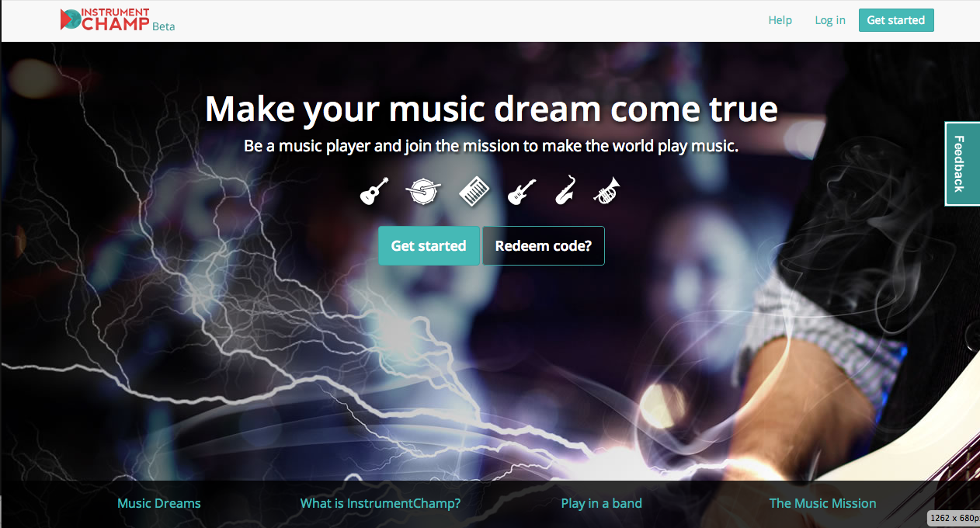
Task: Go to Play in a band section
Action: [602, 503]
